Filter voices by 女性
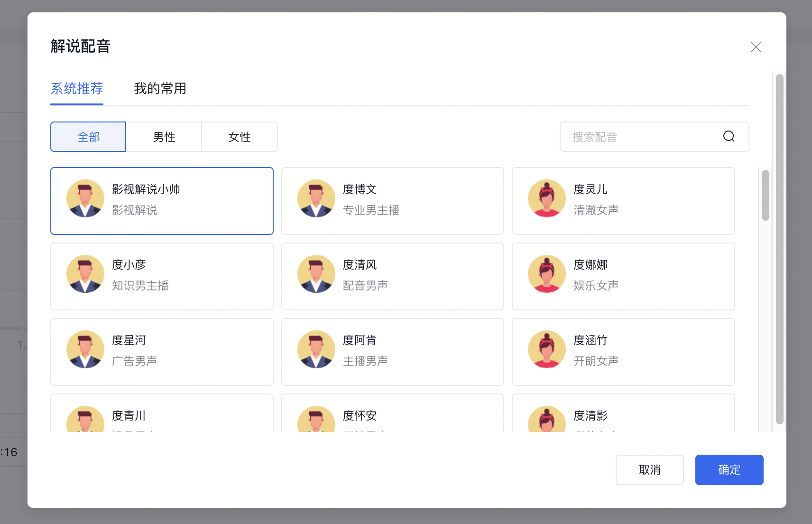Image resolution: width=812 pixels, height=524 pixels. tap(240, 137)
